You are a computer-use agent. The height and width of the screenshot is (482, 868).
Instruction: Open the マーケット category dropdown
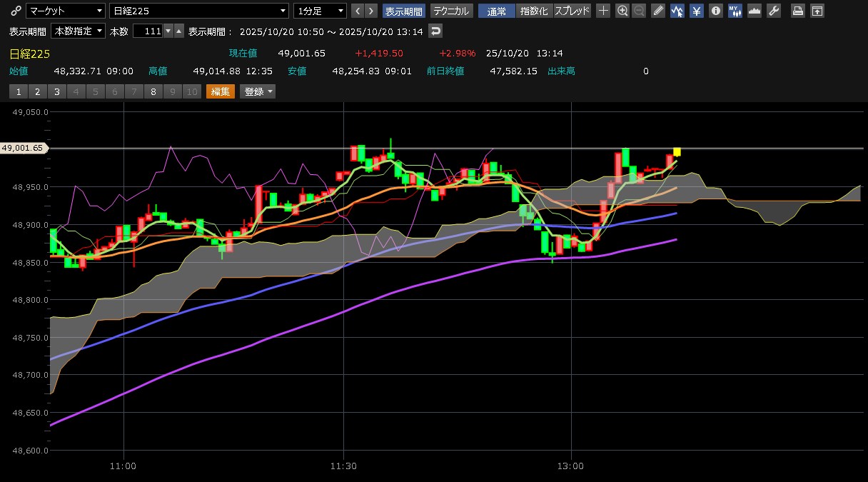tap(65, 11)
